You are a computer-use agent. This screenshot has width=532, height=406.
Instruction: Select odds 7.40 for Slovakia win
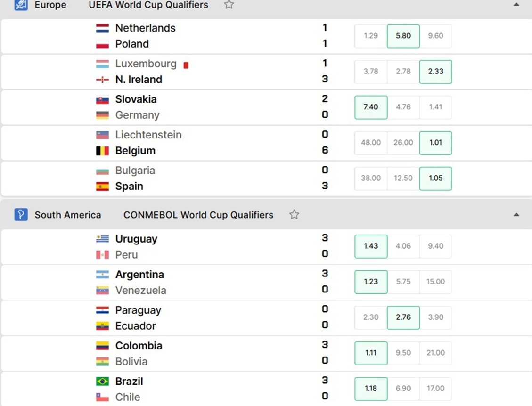(x=371, y=107)
